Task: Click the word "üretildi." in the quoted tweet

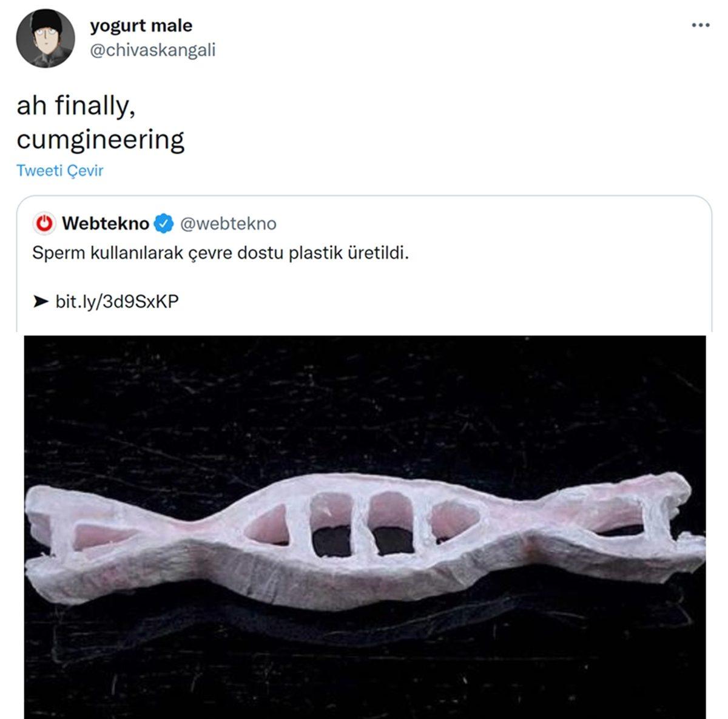Action: tap(377, 252)
